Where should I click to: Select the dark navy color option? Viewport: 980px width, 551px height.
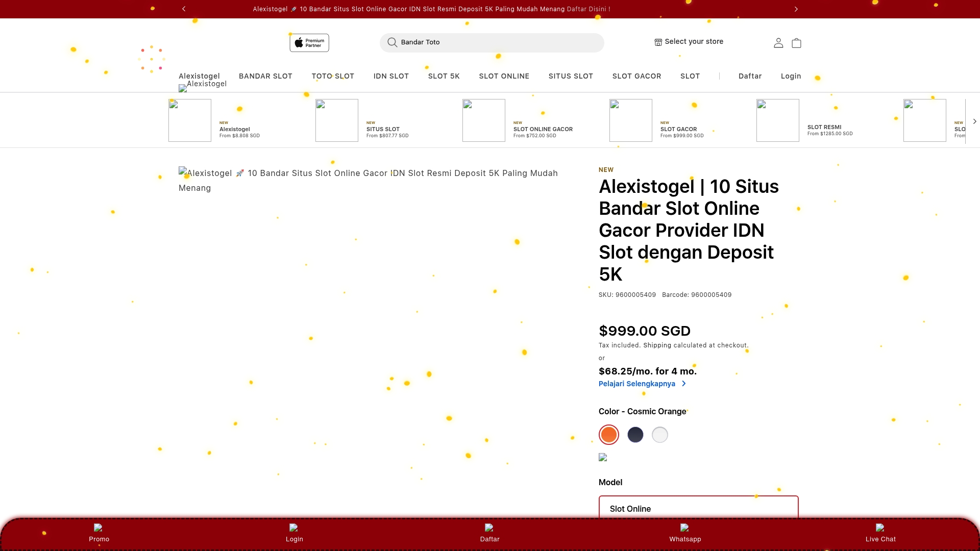click(635, 435)
